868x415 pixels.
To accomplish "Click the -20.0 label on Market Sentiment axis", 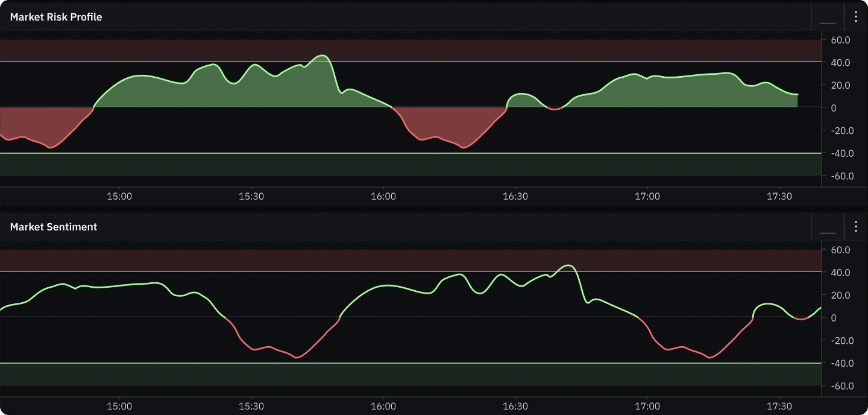I will tap(838, 341).
